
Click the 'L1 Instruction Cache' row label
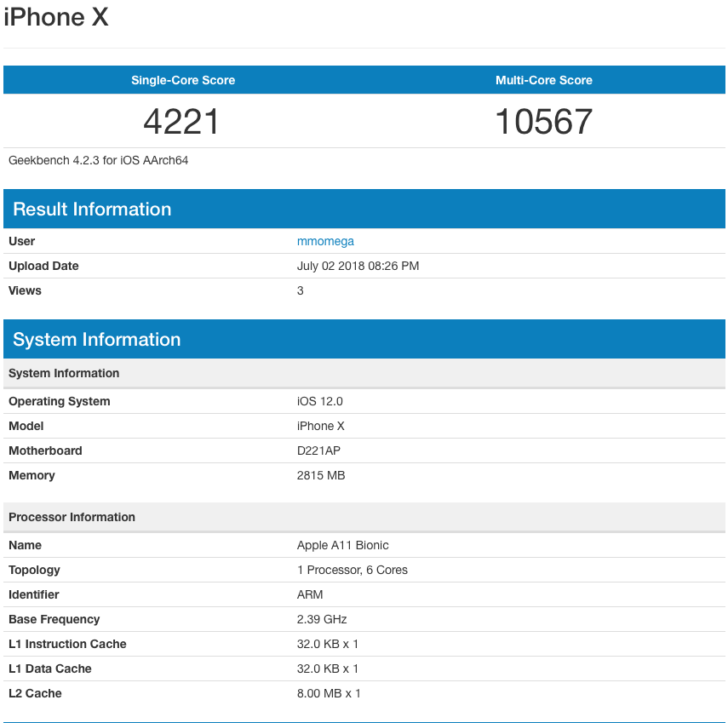tap(67, 644)
